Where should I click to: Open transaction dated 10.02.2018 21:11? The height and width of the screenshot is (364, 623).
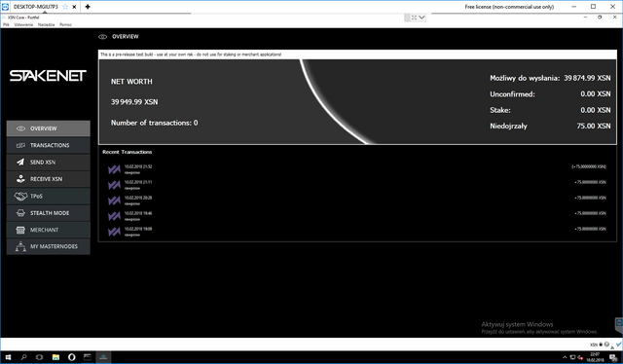[357, 185]
